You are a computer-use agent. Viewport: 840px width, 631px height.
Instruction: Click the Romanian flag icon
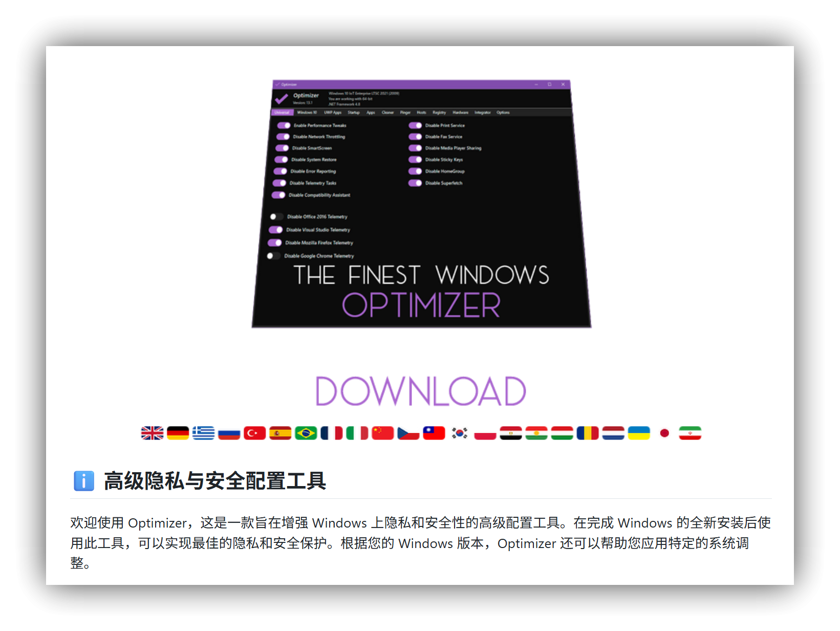click(x=587, y=433)
